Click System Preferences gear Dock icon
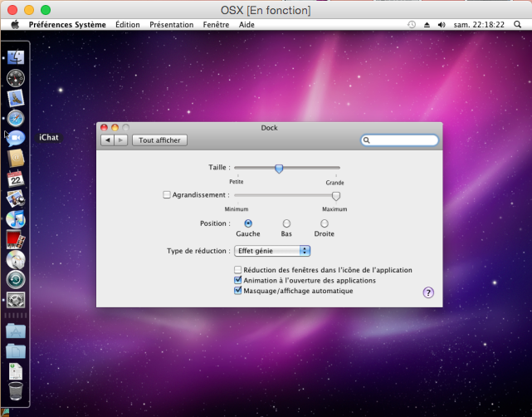The width and height of the screenshot is (532, 417). [16, 300]
